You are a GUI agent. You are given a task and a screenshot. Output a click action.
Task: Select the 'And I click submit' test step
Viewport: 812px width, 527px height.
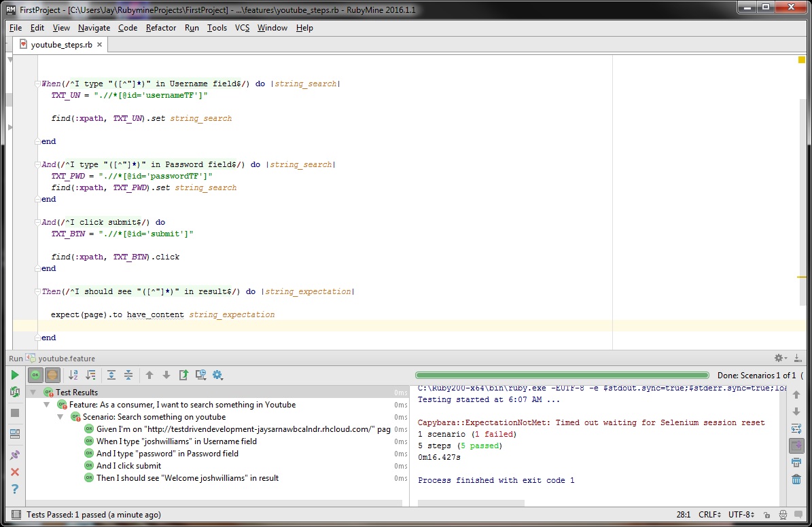click(x=128, y=466)
